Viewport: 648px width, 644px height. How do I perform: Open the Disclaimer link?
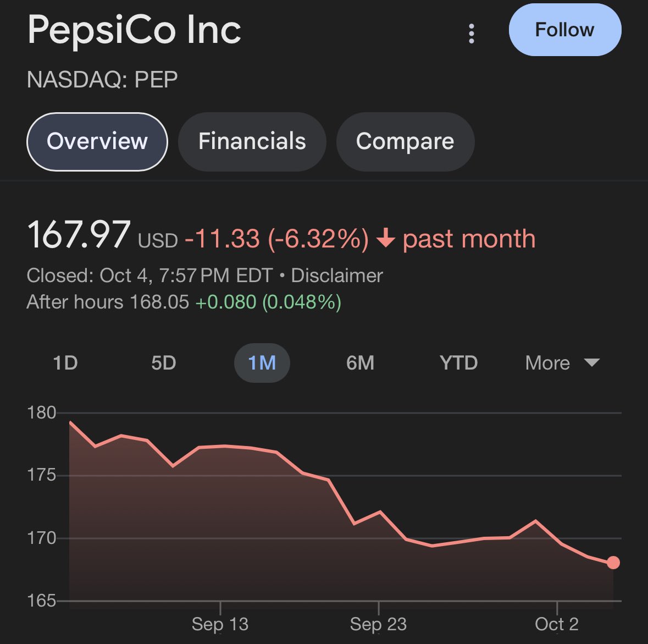pos(336,275)
